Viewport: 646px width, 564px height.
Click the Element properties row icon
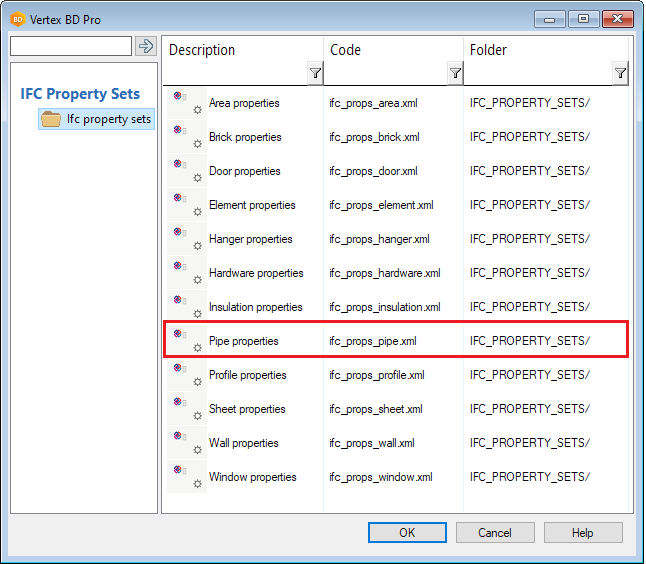tap(187, 205)
